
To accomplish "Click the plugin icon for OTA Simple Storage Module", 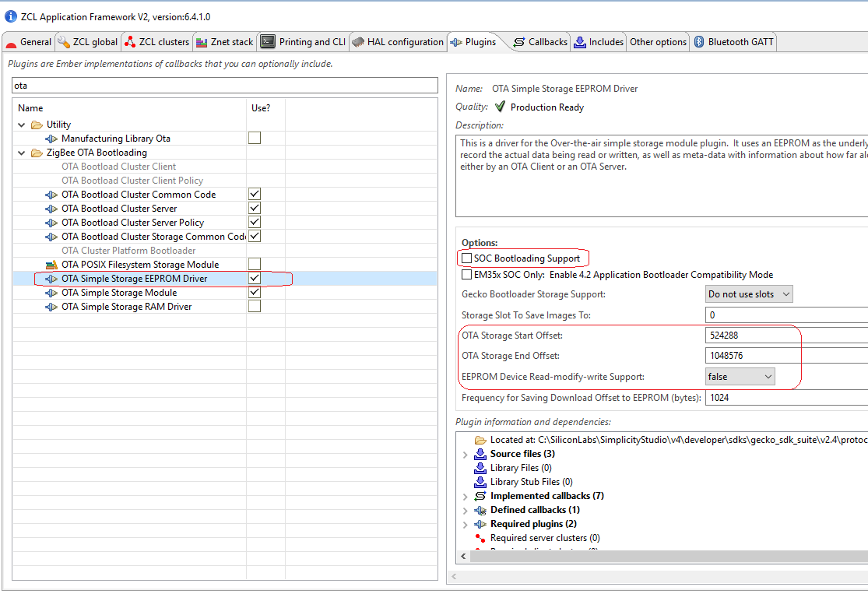I will point(51,293).
